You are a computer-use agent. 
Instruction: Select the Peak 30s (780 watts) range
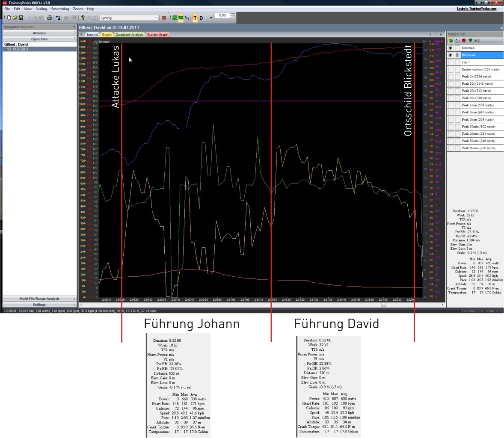476,98
